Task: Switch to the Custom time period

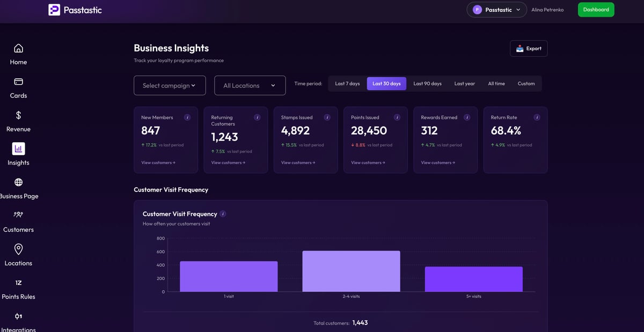Action: 526,83
